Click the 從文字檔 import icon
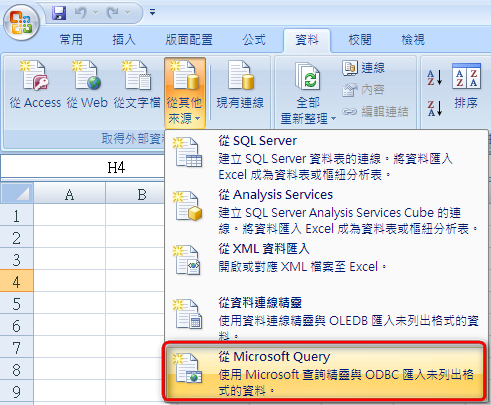Image resolution: width=491 pixels, height=405 pixels. click(x=137, y=85)
